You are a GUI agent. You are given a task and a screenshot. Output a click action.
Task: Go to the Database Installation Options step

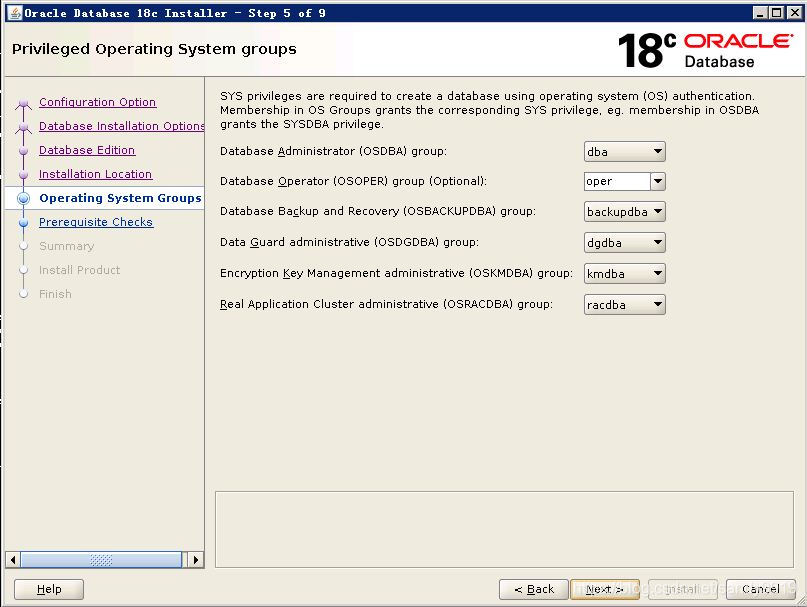click(121, 126)
